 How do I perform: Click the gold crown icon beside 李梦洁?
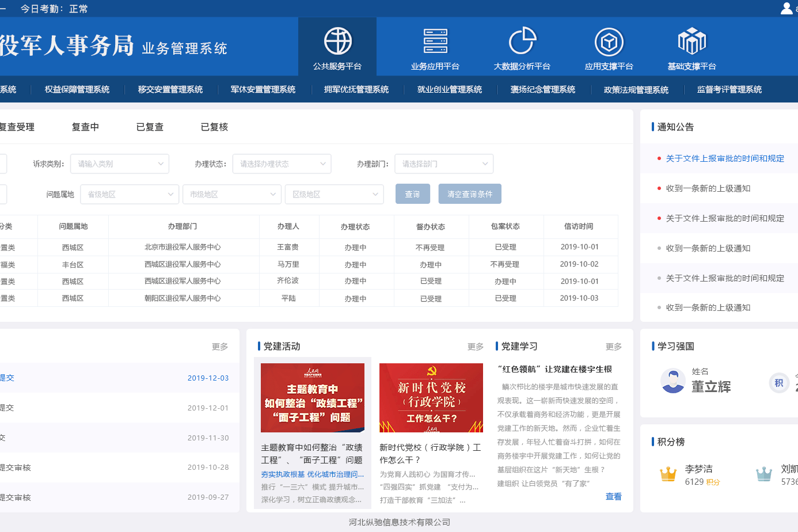point(668,474)
